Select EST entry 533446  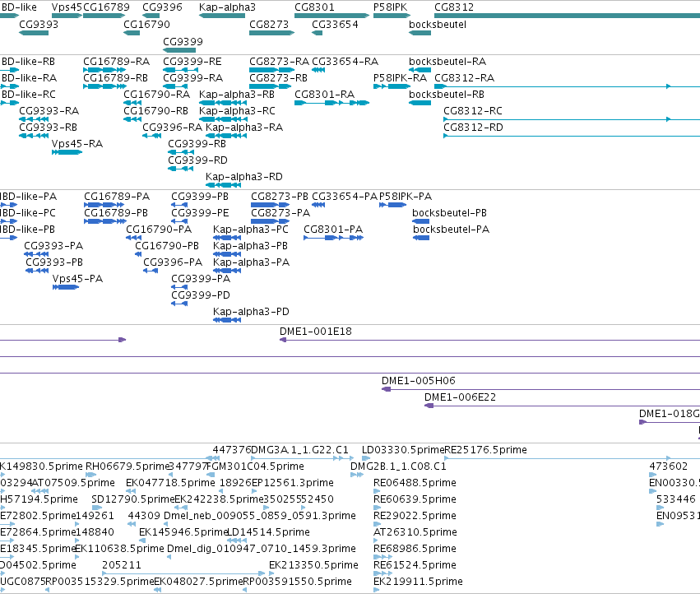[x=676, y=499]
